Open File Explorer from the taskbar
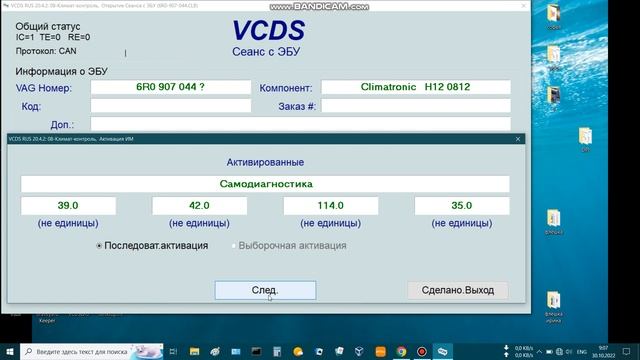Viewport: 640px width, 360px height. click(x=195, y=351)
